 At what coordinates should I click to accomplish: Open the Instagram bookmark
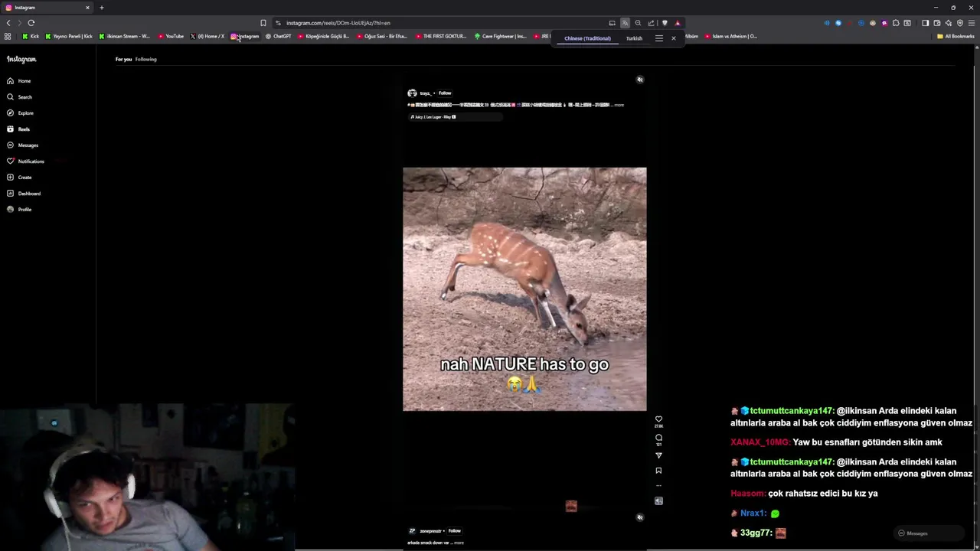[x=244, y=36]
